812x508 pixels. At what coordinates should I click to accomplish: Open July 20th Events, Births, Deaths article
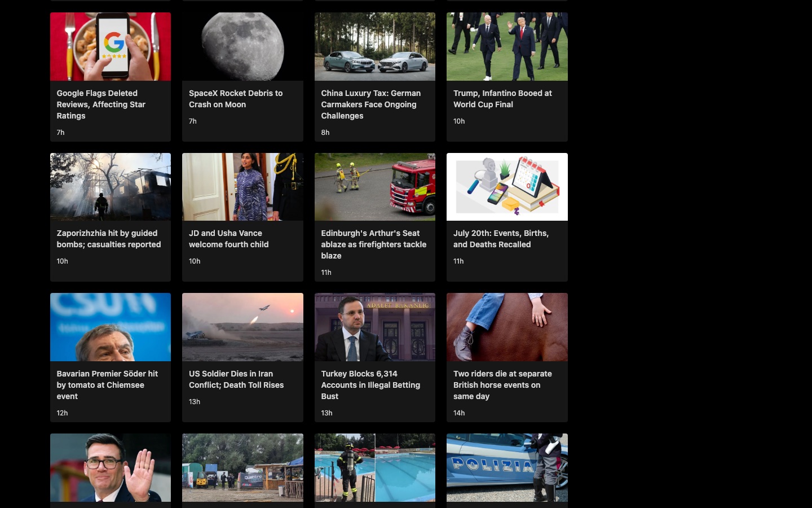(501, 239)
